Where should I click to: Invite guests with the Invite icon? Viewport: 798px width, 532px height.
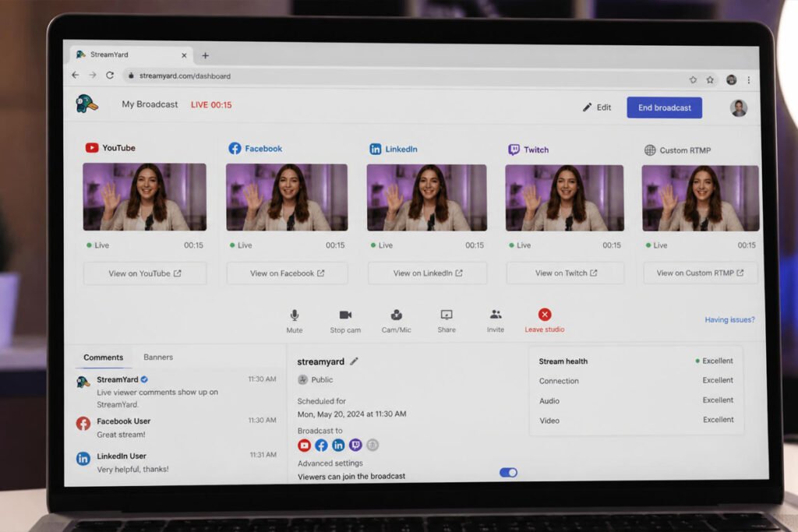(x=495, y=321)
